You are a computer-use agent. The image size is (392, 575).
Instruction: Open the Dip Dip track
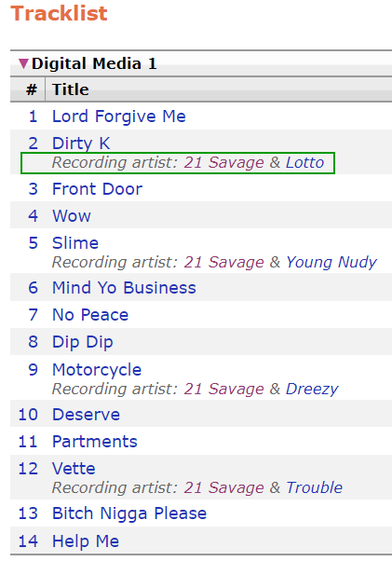[x=83, y=342]
